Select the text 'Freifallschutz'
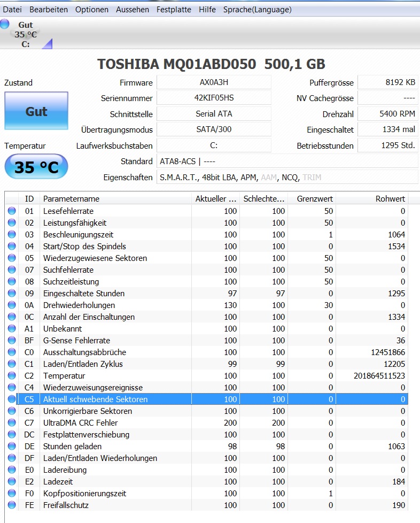Screen dimensions: 420x523 click(x=66, y=505)
